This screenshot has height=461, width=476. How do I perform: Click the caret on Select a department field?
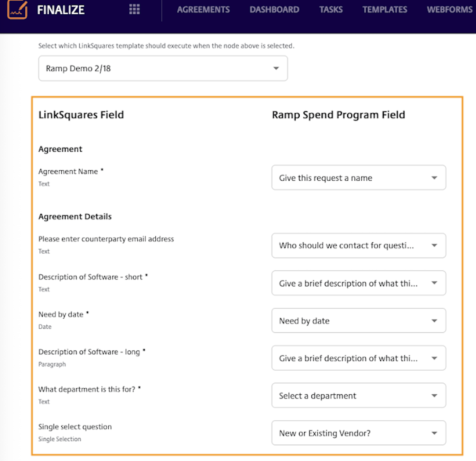pyautogui.click(x=434, y=396)
